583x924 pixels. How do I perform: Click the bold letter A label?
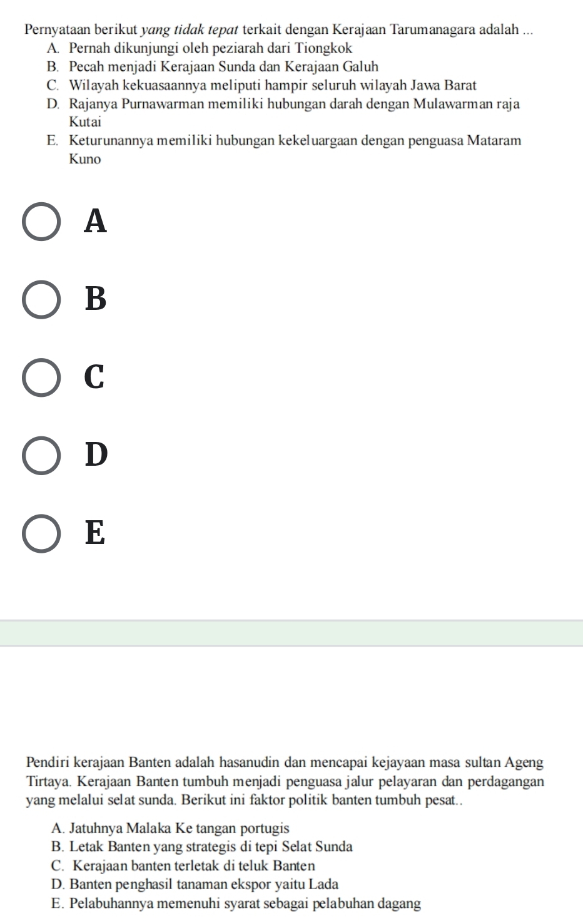96,221
